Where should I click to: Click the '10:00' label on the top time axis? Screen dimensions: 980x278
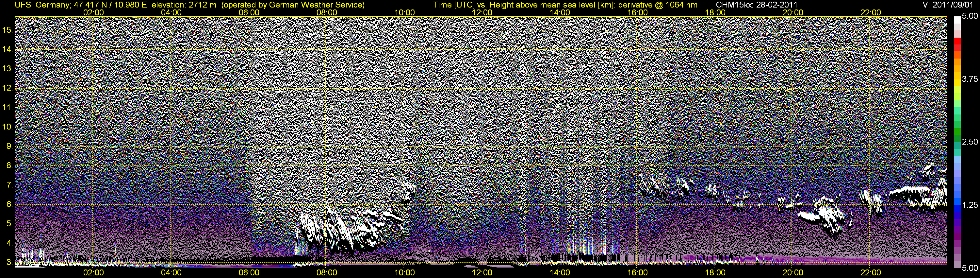(404, 12)
